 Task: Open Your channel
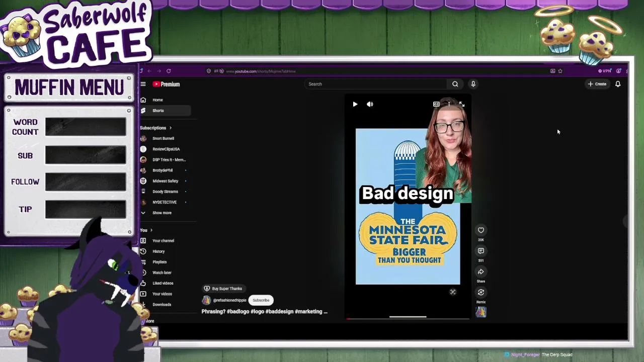pyautogui.click(x=165, y=241)
